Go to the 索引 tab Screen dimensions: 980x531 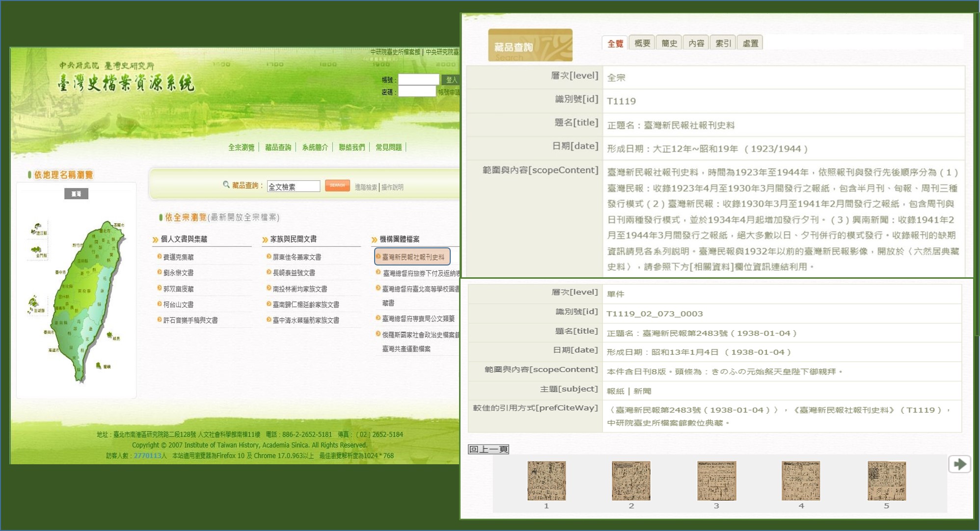point(723,43)
